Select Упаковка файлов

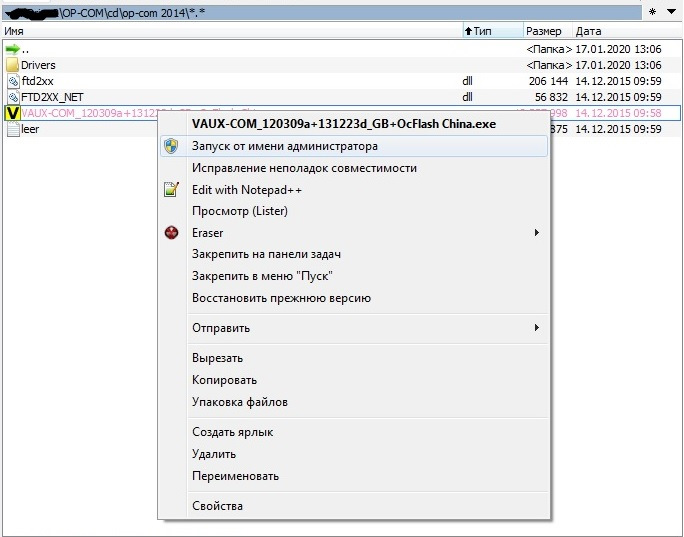pos(354,402)
